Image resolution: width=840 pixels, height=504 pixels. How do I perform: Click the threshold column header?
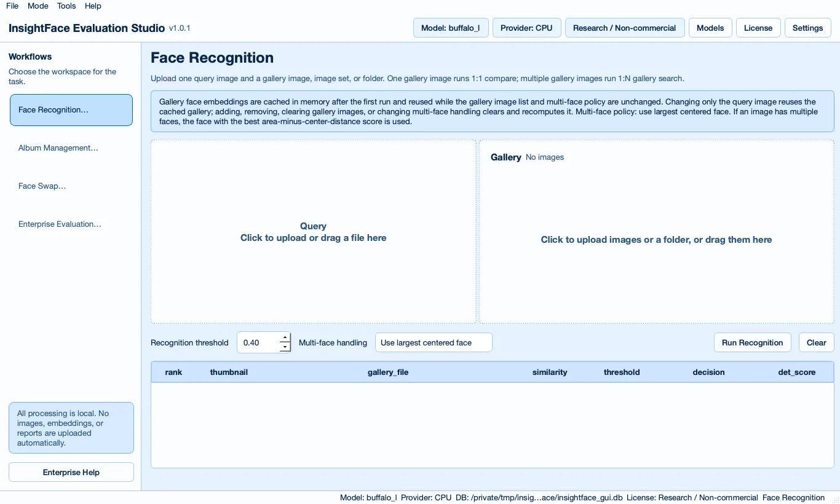click(x=622, y=372)
